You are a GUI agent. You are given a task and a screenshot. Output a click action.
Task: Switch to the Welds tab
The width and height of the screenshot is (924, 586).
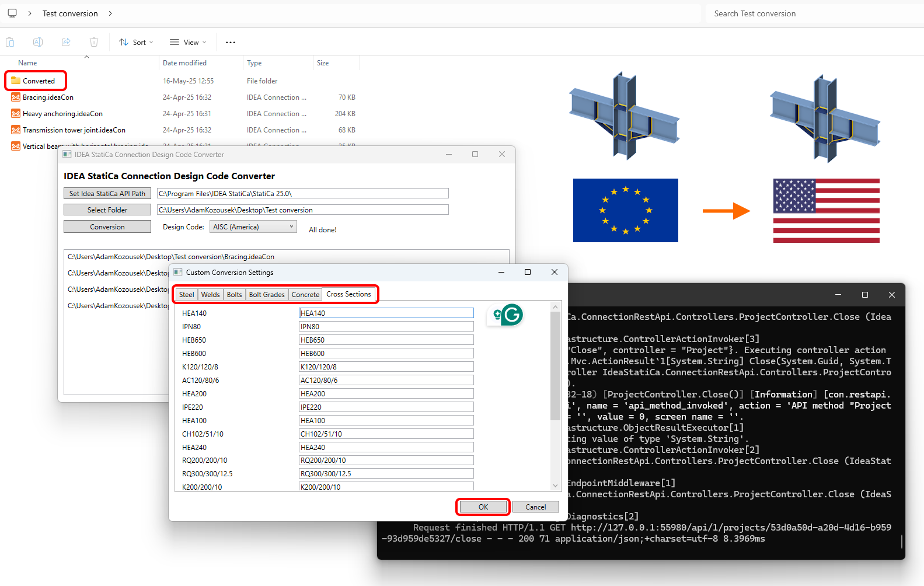click(x=210, y=295)
